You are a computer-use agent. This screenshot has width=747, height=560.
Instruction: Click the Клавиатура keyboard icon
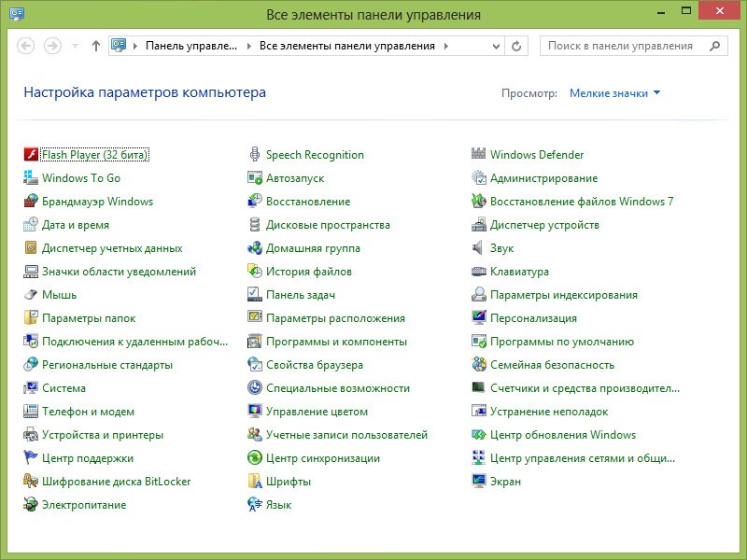click(x=479, y=271)
